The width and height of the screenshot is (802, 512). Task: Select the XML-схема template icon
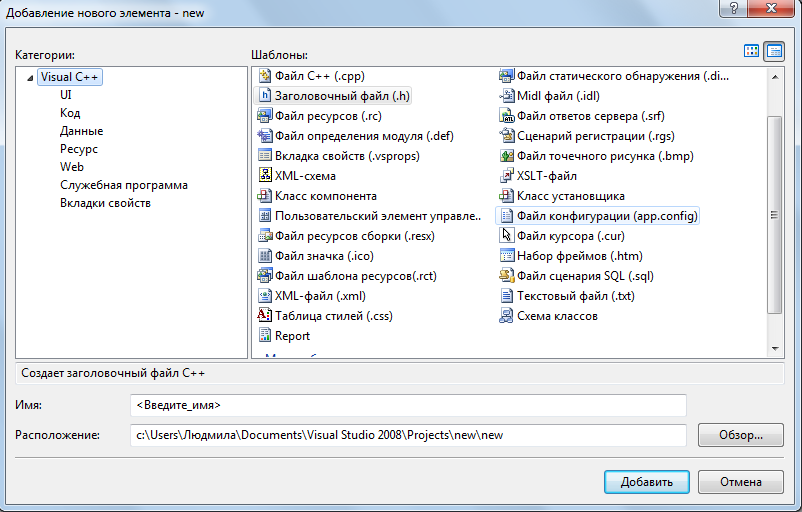pos(264,176)
